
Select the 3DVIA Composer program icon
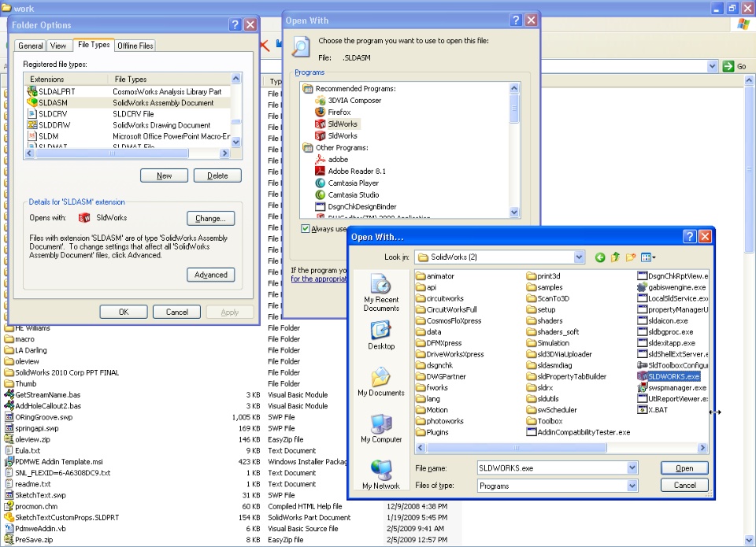click(x=321, y=100)
